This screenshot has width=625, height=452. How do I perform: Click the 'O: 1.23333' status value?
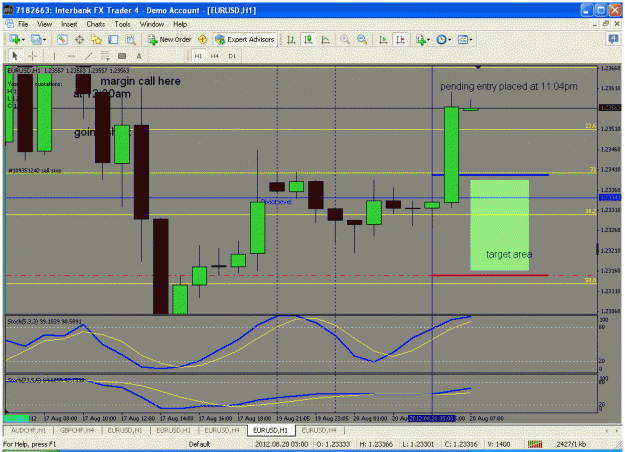tap(333, 444)
